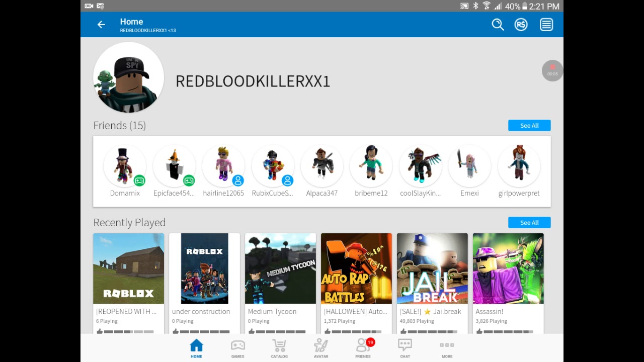This screenshot has width=644, height=362.
Task: Open the search magnifier icon
Action: coord(498,25)
